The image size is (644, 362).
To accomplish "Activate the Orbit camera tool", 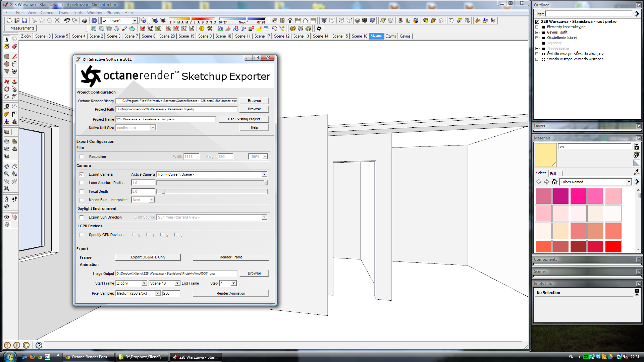I will (x=7, y=166).
